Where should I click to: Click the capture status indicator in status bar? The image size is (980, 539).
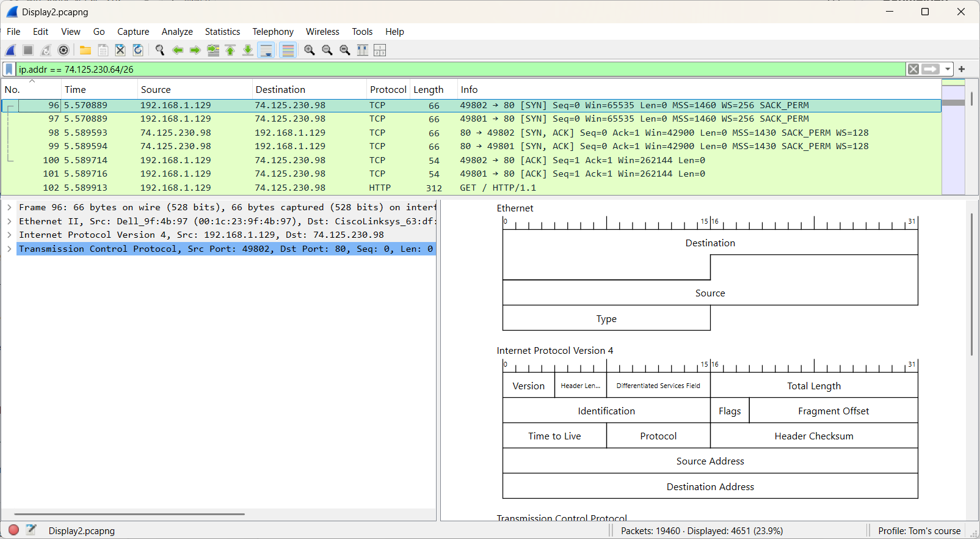[x=14, y=530]
